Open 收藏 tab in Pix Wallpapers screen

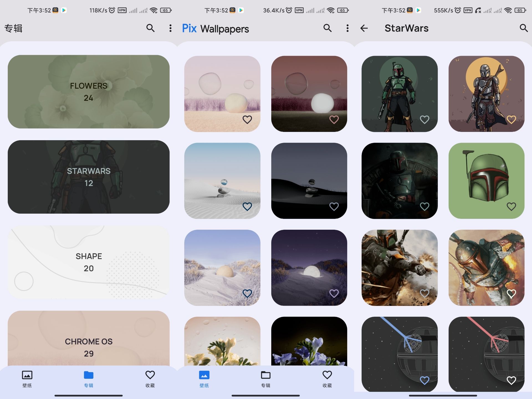tap(327, 379)
